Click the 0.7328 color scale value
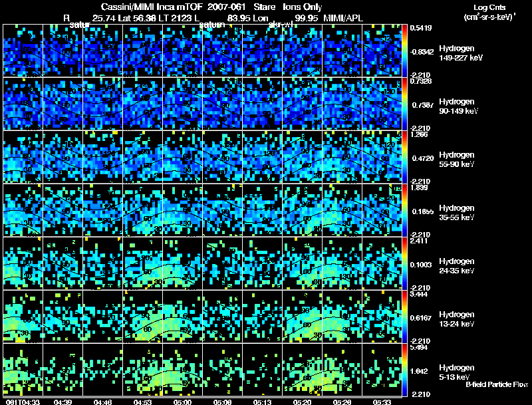 pyautogui.click(x=421, y=81)
